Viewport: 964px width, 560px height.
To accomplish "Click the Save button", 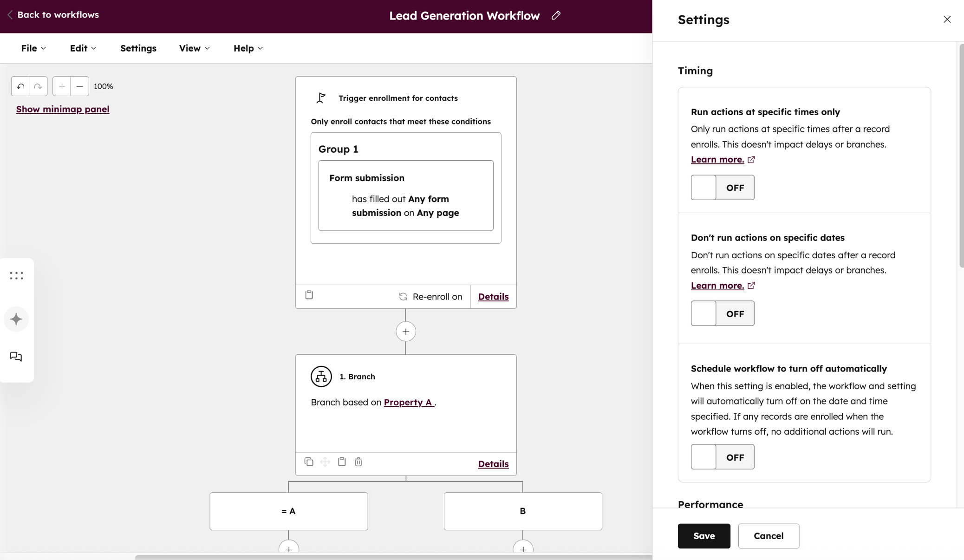I will [x=703, y=536].
